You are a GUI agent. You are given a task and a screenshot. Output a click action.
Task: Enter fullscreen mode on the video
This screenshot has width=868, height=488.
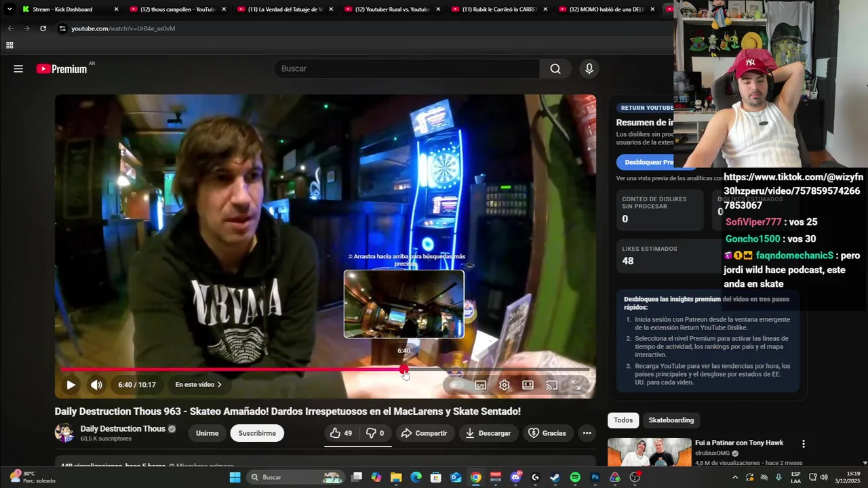pos(575,385)
